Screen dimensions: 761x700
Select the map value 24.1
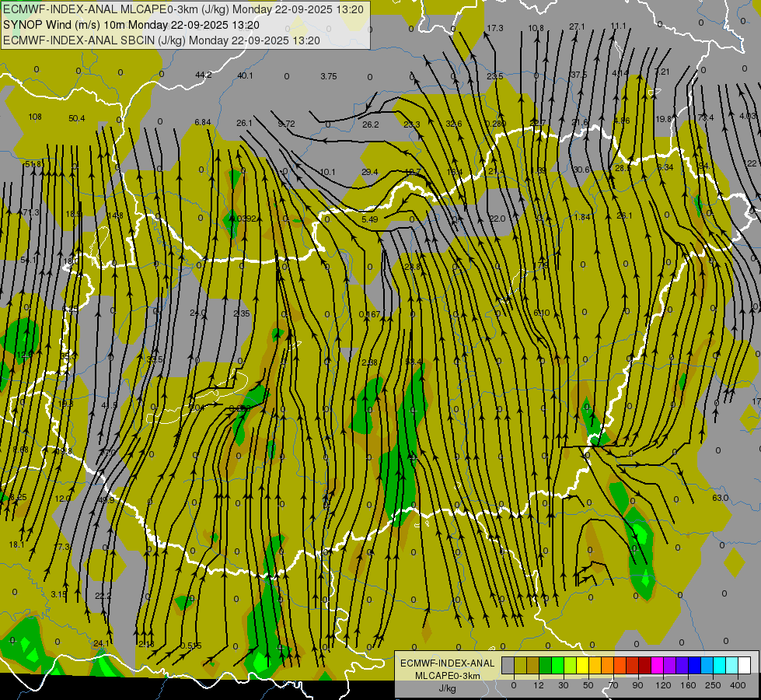click(x=101, y=643)
